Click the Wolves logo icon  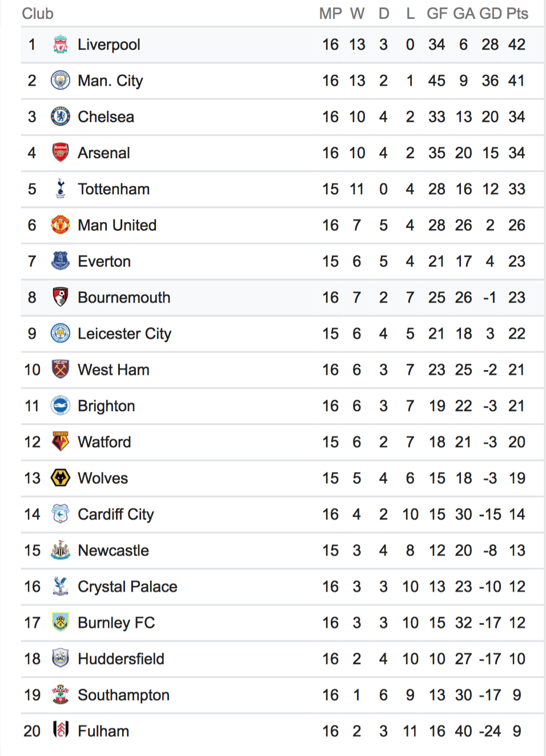61,478
